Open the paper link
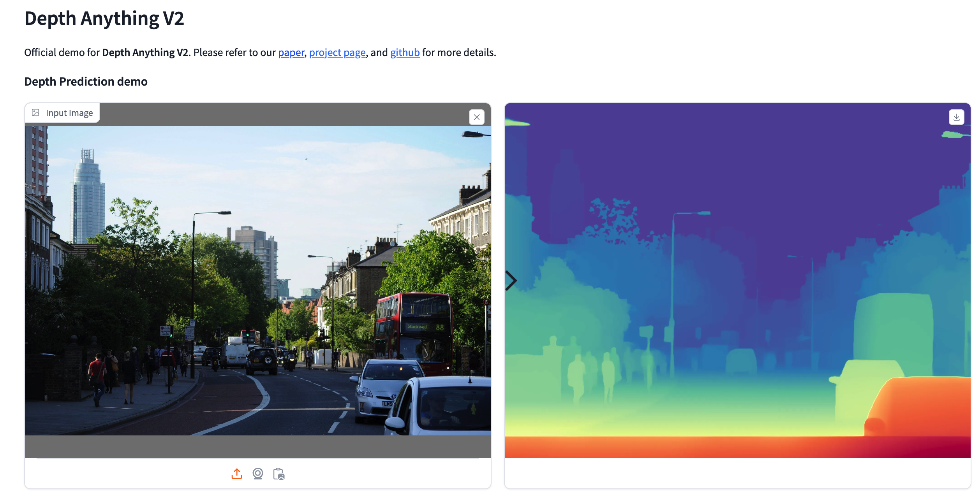980x495 pixels. (291, 53)
